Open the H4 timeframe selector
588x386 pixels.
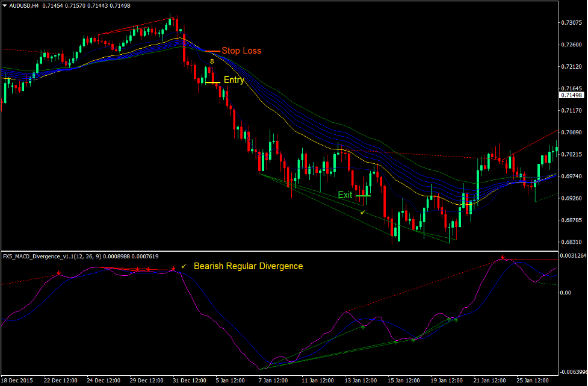point(37,5)
